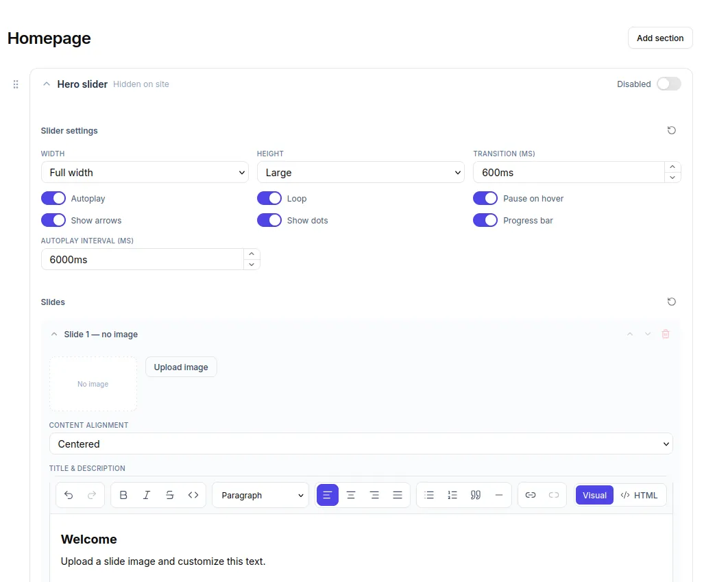Screen dimensions: 728x582
Task: Open the Width dropdown showing Full width
Action: [145, 173]
